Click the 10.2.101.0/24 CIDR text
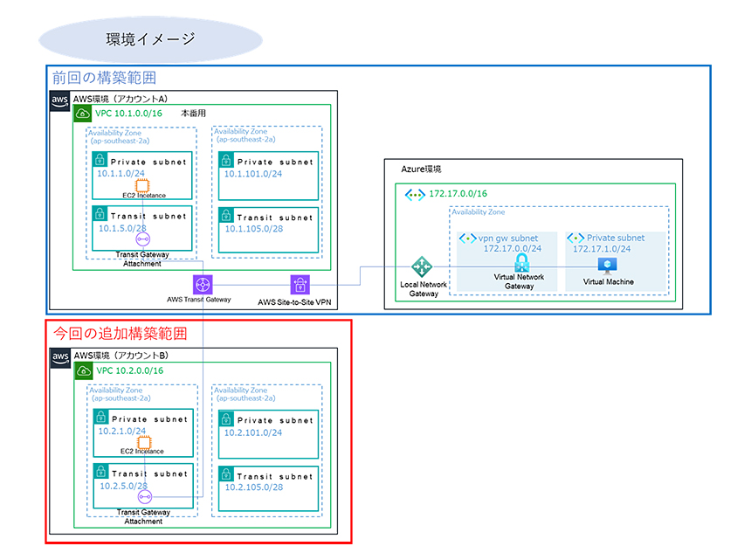 pyautogui.click(x=253, y=432)
